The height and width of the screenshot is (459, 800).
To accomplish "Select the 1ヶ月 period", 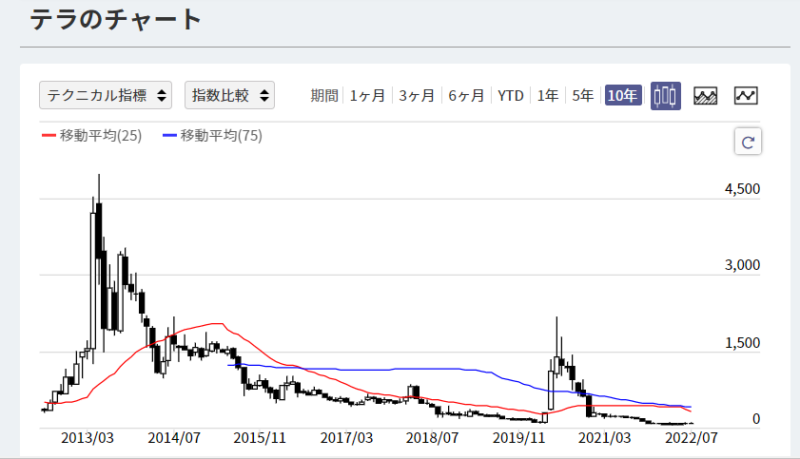I will (x=367, y=95).
